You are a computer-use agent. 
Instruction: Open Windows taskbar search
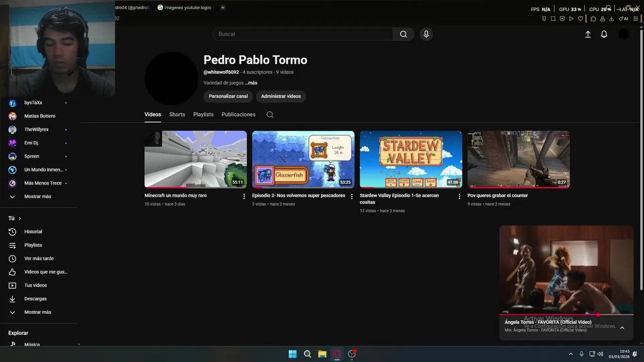point(307,354)
